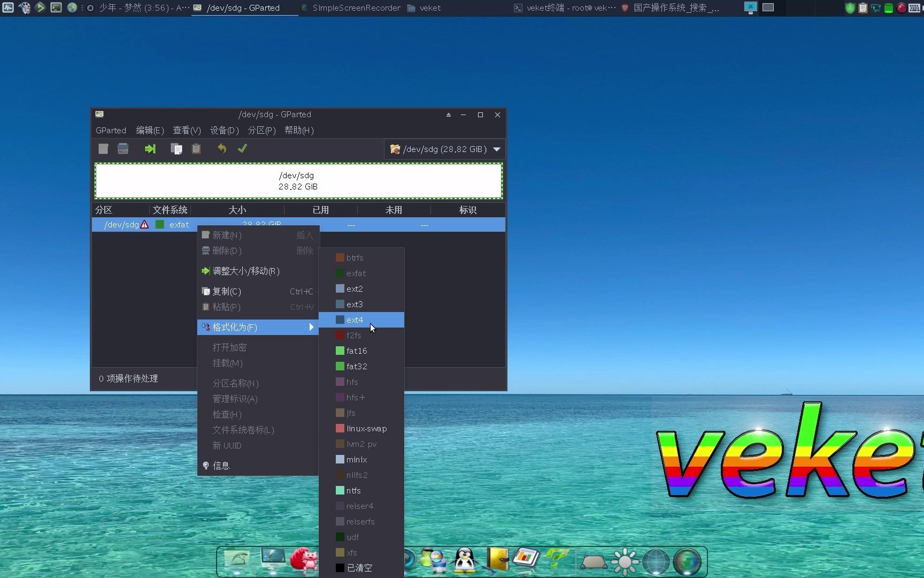Image resolution: width=924 pixels, height=578 pixels.
Task: Click the Paste partition toolbar icon
Action: coord(196,149)
